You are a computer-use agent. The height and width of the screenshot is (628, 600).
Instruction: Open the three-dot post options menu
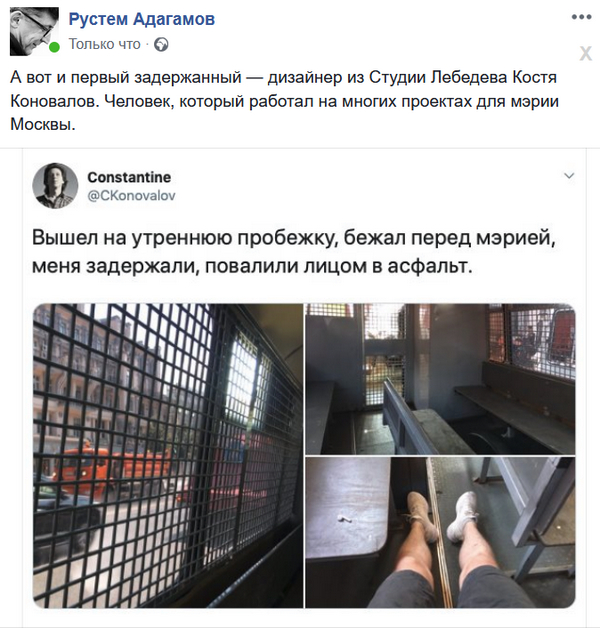coord(581,17)
